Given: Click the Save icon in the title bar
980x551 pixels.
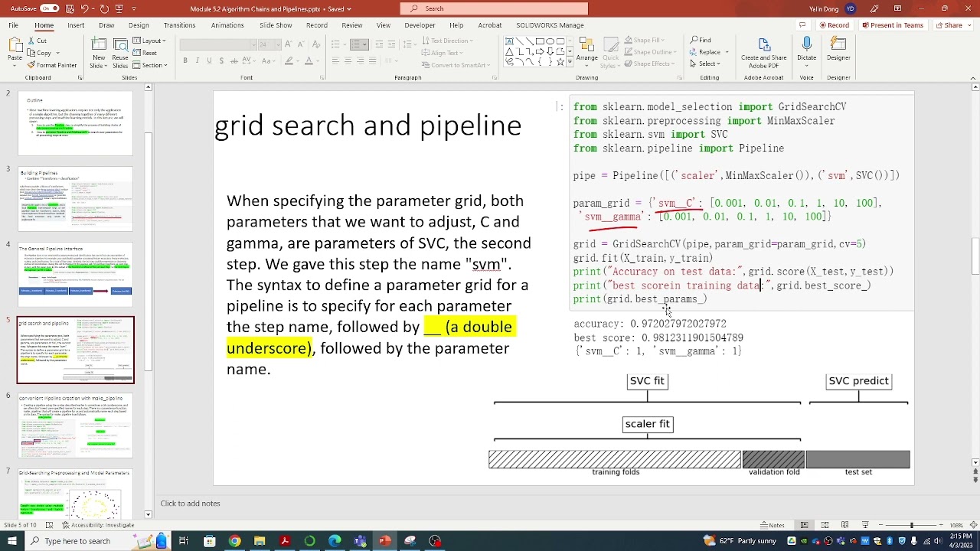Looking at the screenshot, I should (x=69, y=8).
